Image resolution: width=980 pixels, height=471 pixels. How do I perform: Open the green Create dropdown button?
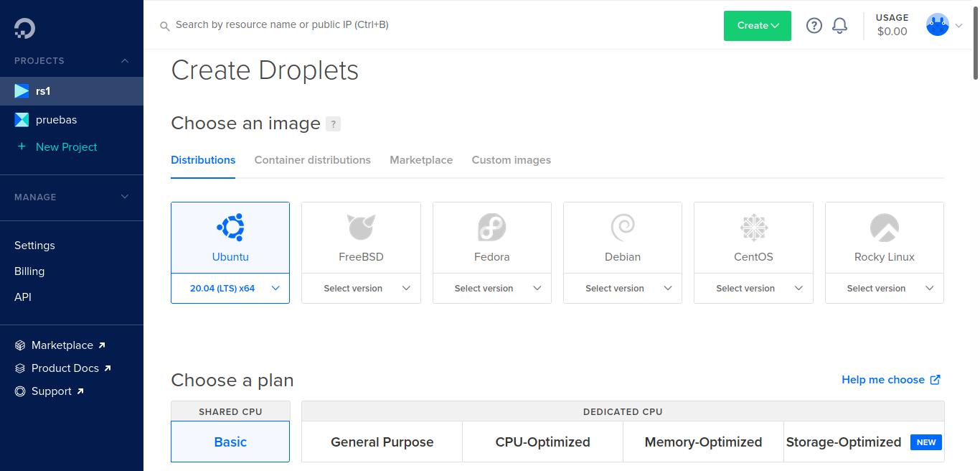[758, 26]
